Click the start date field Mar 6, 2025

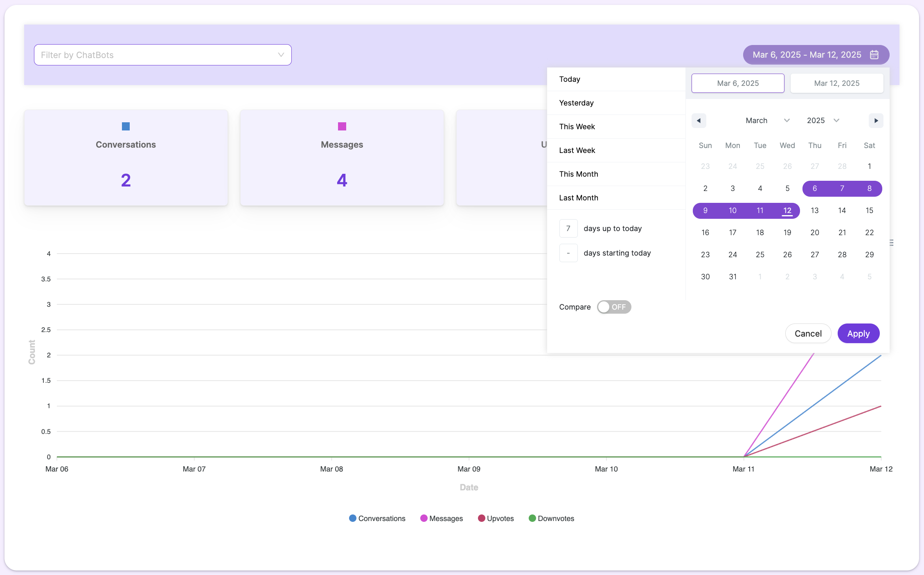point(737,83)
